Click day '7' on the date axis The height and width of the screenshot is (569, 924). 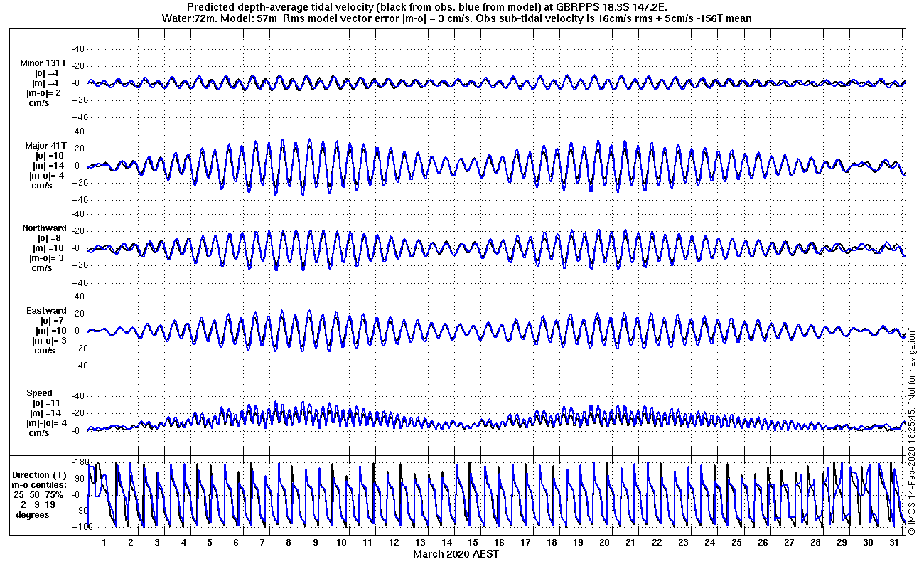(262, 543)
